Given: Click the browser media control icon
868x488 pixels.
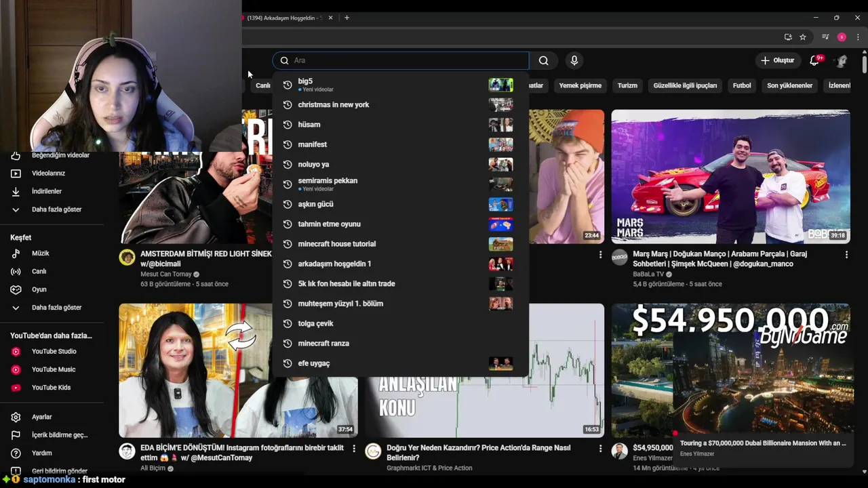Looking at the screenshot, I should click(x=825, y=37).
